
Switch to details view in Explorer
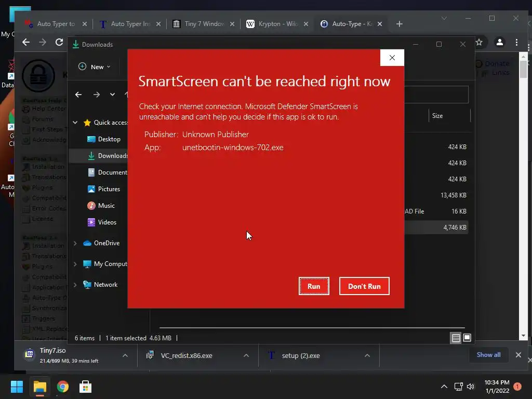pyautogui.click(x=456, y=338)
